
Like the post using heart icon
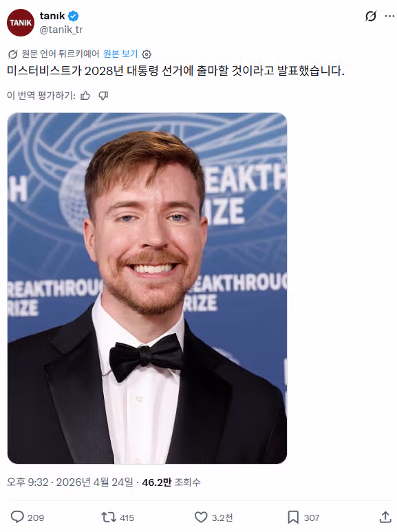200,517
